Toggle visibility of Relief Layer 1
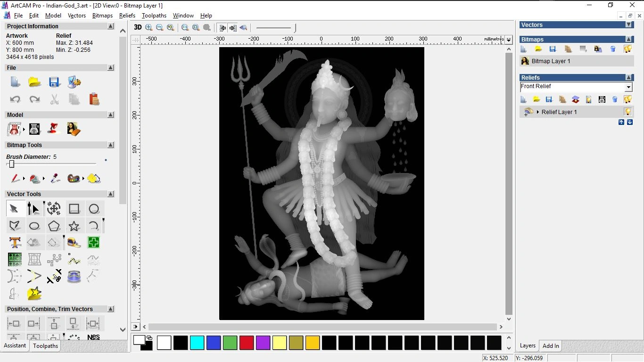 627,112
